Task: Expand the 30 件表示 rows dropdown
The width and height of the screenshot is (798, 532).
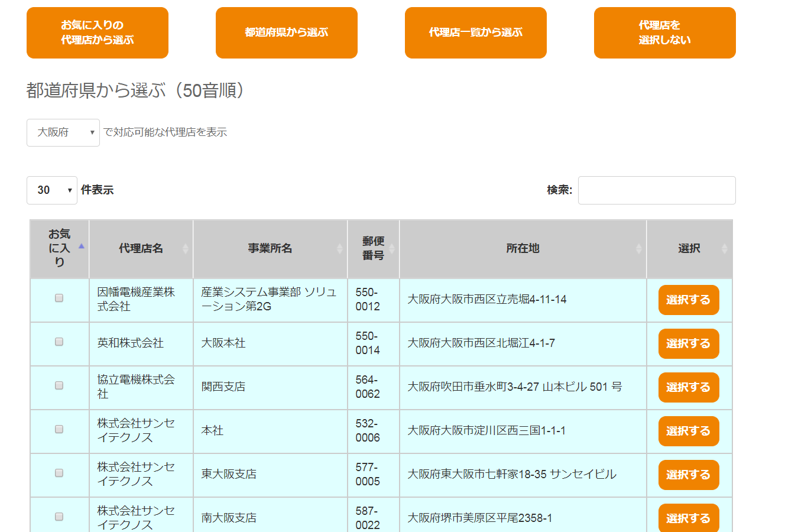Action: tap(52, 190)
